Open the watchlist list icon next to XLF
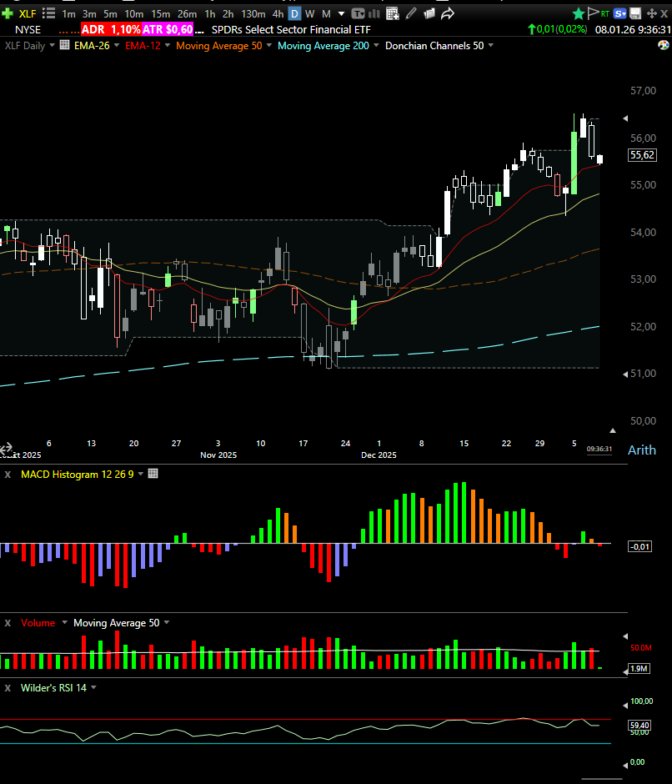The height and width of the screenshot is (784, 672). [48, 13]
